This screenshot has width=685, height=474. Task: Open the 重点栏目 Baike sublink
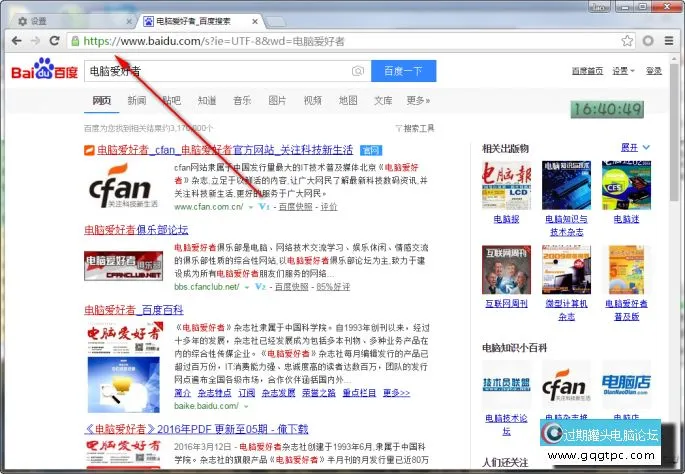coord(359,393)
